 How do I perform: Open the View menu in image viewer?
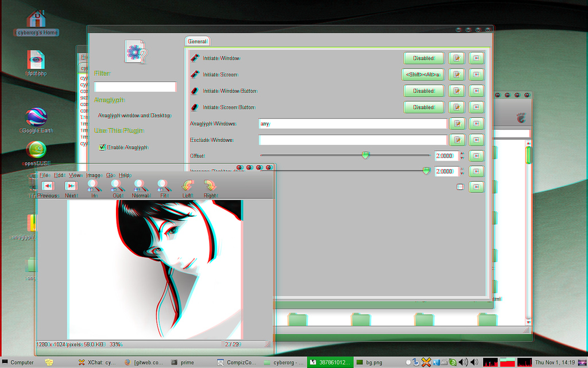point(75,175)
